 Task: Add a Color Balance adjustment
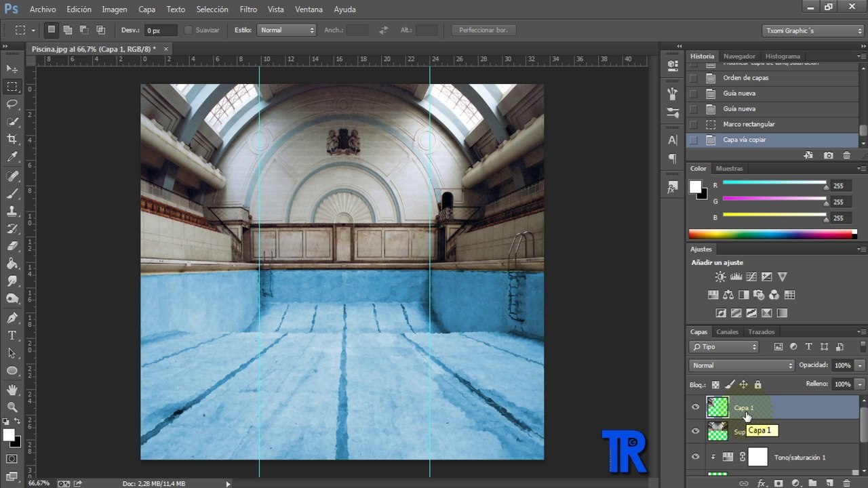click(728, 295)
